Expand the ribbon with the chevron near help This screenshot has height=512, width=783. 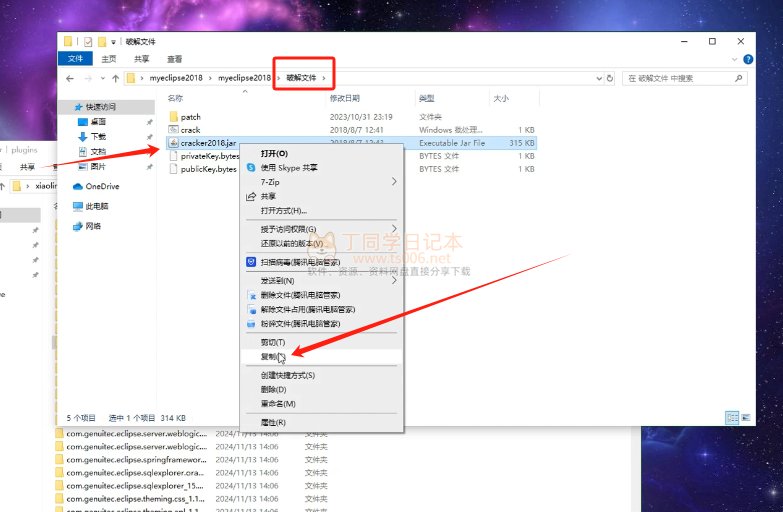(x=735, y=59)
